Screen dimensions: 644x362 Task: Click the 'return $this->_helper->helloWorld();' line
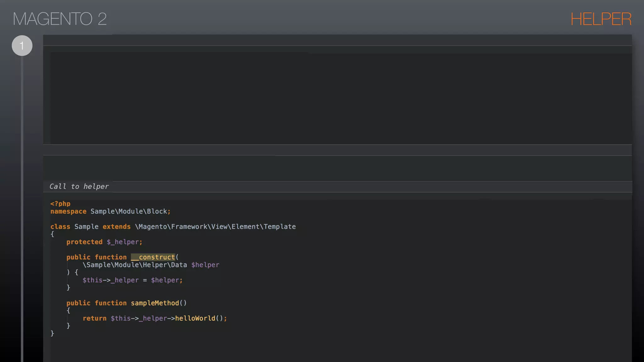(155, 318)
